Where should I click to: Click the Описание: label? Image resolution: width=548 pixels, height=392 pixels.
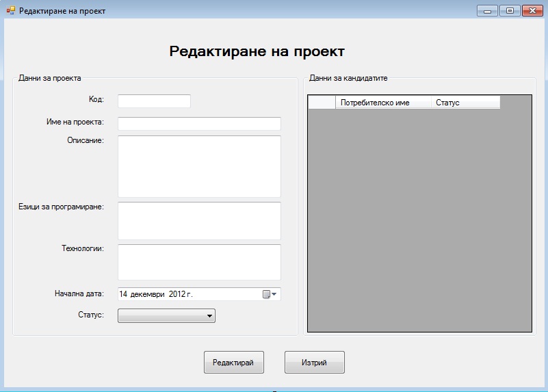click(x=86, y=140)
